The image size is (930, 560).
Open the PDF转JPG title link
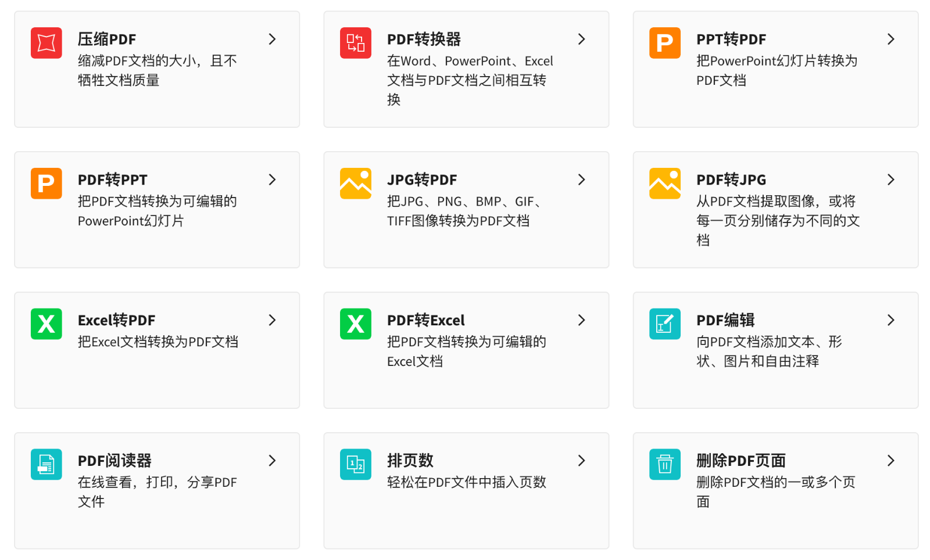[x=731, y=180]
